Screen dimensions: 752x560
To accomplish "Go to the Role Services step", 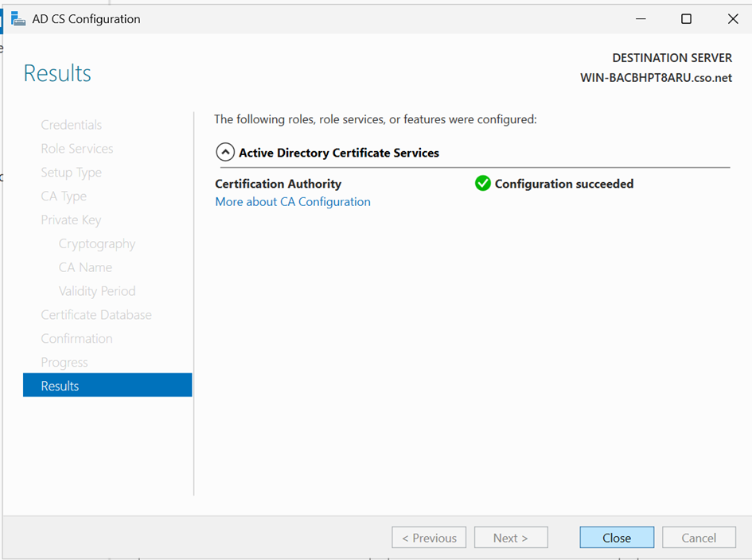I will (x=77, y=149).
